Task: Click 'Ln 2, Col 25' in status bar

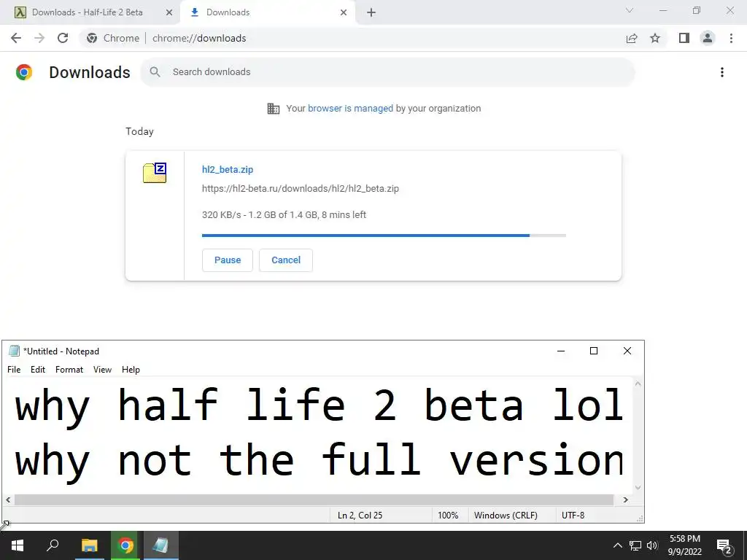Action: [x=360, y=516]
